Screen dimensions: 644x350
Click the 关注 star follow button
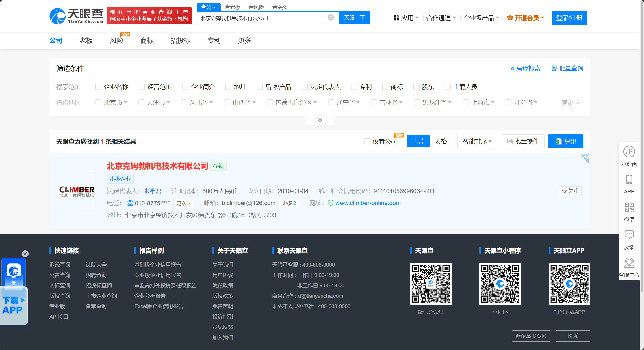570,191
